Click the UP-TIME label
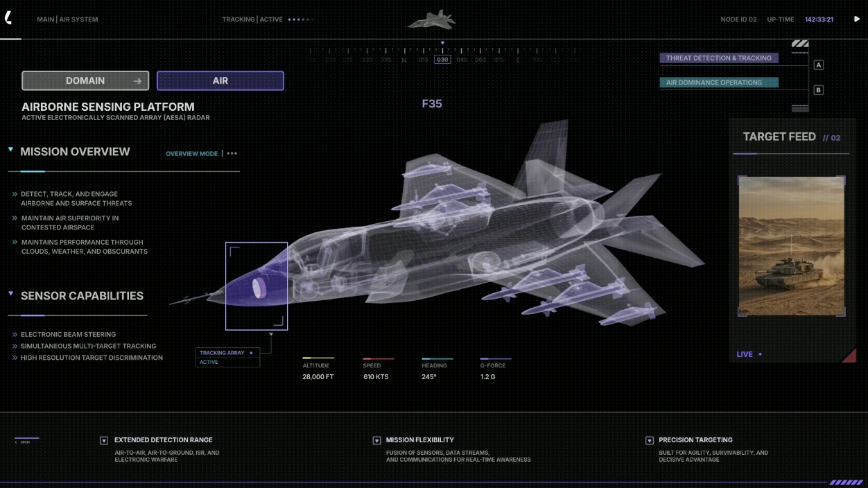 (x=781, y=19)
